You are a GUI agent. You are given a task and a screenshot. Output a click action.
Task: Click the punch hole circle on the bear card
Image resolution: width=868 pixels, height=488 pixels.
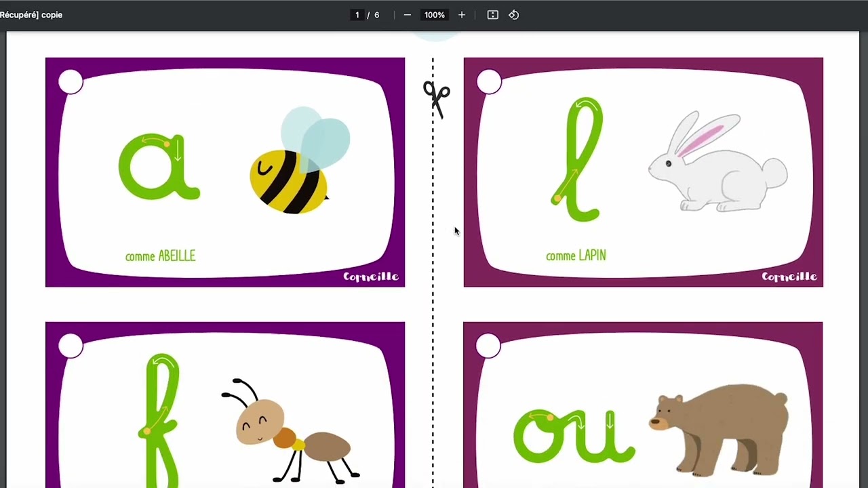(488, 346)
